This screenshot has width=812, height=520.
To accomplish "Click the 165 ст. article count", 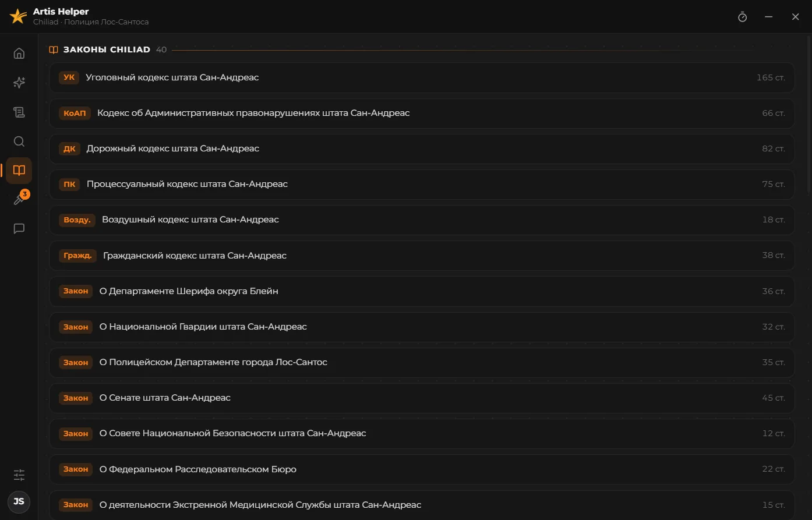I will (771, 77).
